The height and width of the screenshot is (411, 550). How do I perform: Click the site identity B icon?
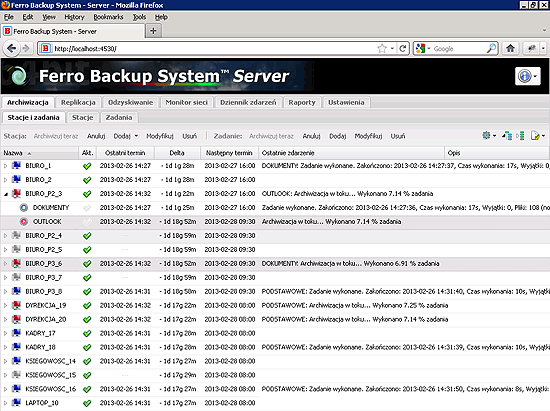coord(46,48)
